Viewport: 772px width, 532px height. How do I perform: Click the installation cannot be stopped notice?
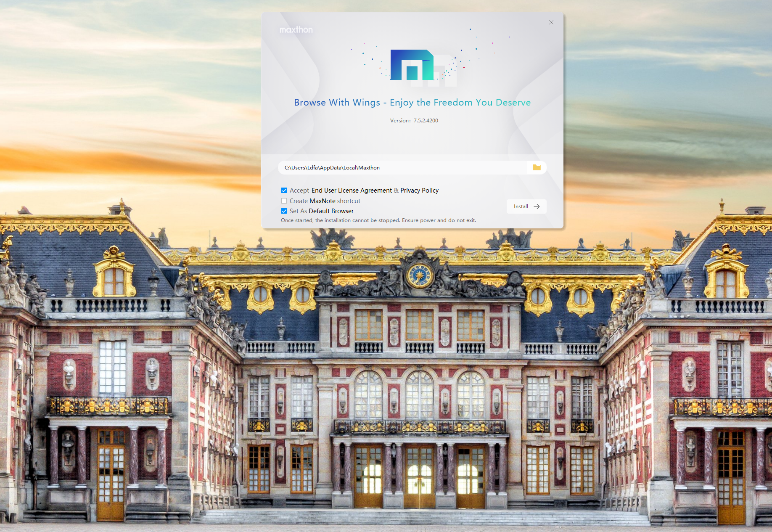pyautogui.click(x=378, y=220)
